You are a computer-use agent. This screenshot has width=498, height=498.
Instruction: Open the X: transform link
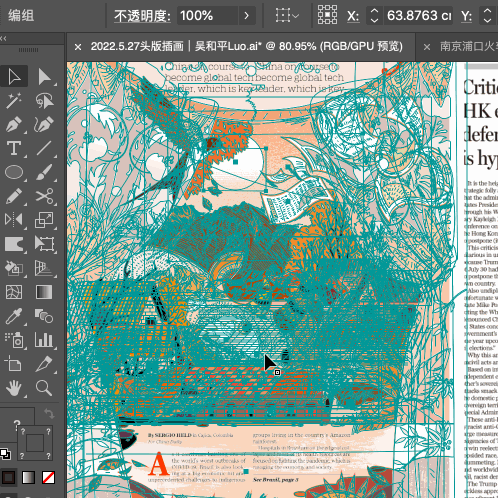pos(353,16)
